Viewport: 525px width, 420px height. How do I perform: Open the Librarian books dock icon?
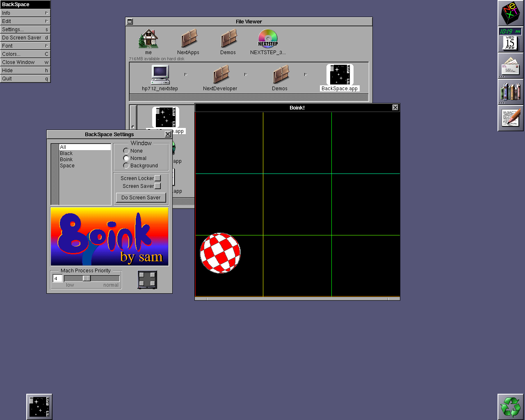(x=510, y=92)
